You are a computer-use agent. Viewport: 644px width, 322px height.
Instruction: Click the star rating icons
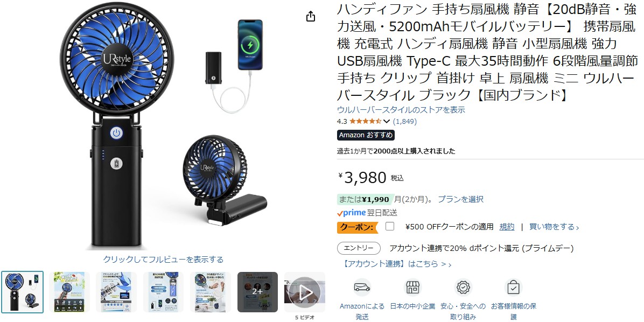(365, 121)
